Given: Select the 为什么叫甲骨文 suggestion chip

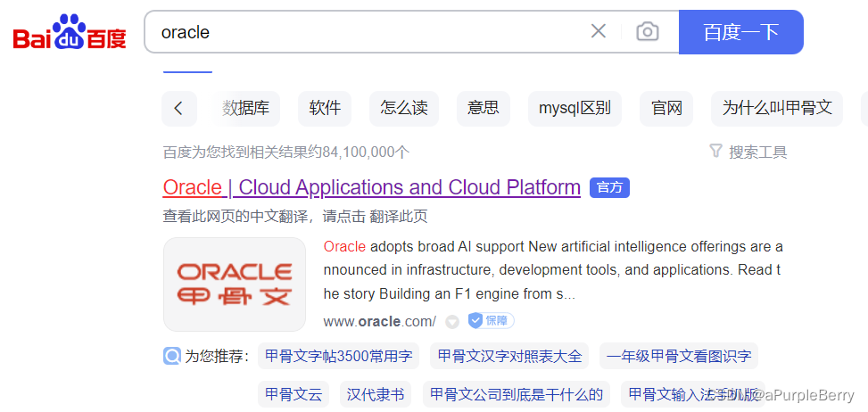Looking at the screenshot, I should (x=777, y=109).
